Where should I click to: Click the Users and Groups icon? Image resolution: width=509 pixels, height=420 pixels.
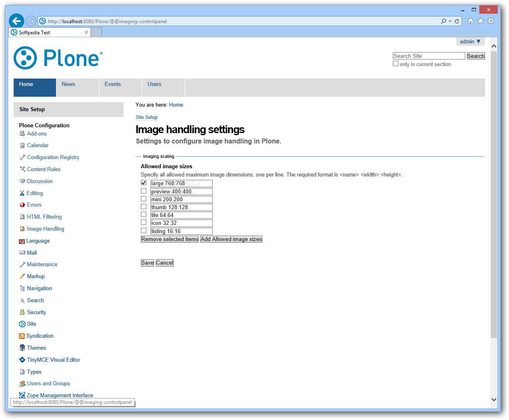pyautogui.click(x=22, y=384)
